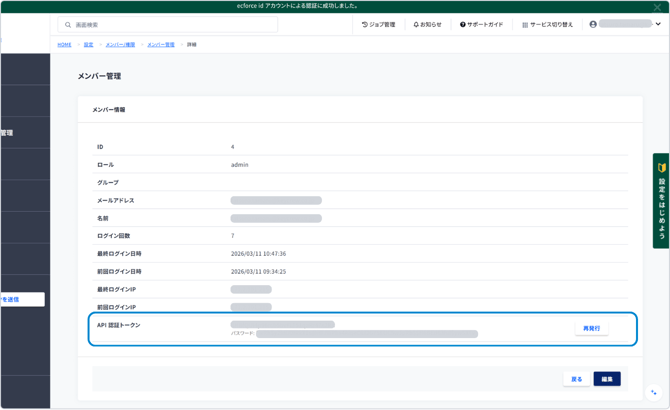Open ジョブ管理 job management
Image resolution: width=670 pixels, height=410 pixels.
pyautogui.click(x=378, y=25)
